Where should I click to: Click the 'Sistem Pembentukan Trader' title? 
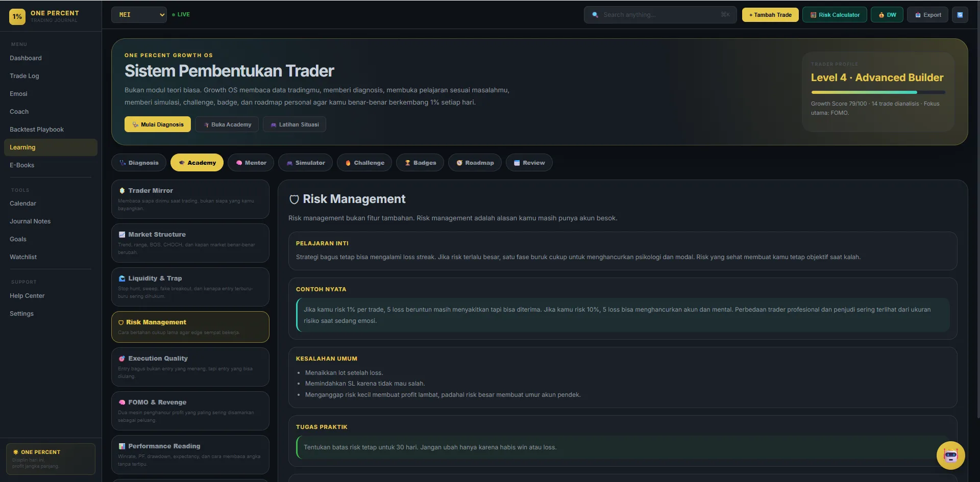[x=229, y=71]
